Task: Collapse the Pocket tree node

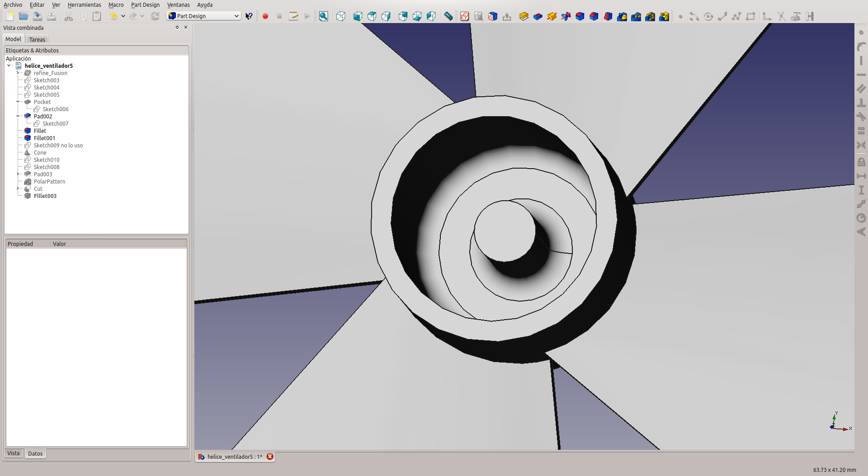Action: pyautogui.click(x=18, y=102)
